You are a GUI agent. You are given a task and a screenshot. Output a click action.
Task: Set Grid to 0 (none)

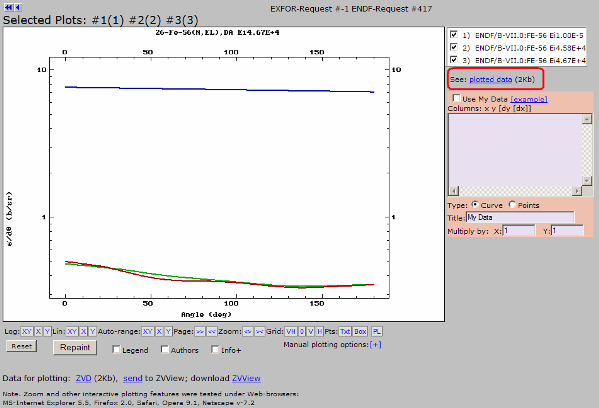[301, 332]
